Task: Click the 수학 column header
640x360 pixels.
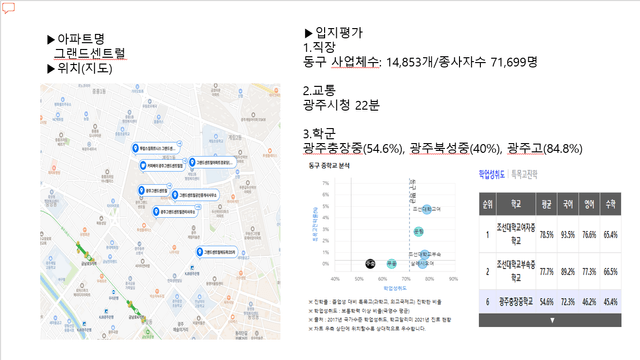Action: pyautogui.click(x=611, y=204)
